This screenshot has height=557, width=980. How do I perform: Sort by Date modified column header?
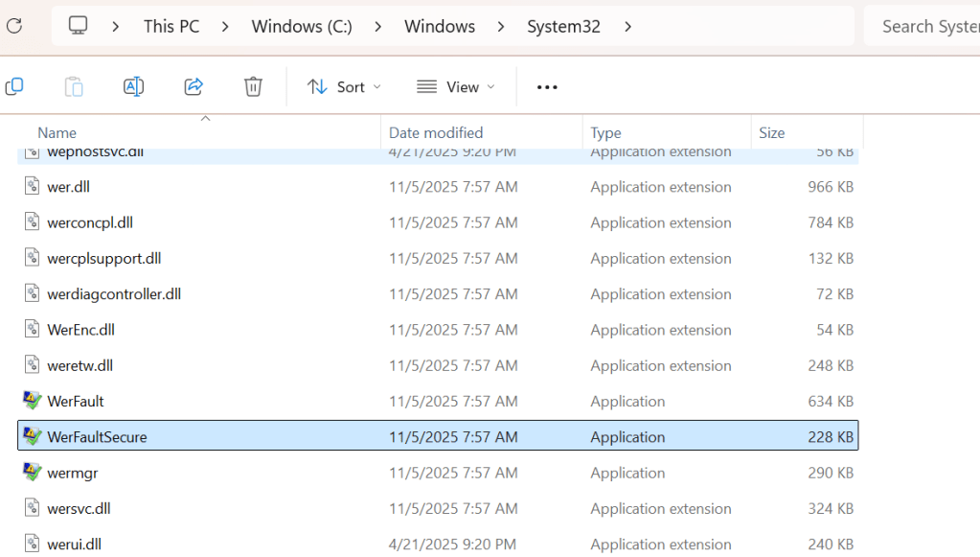coord(436,133)
